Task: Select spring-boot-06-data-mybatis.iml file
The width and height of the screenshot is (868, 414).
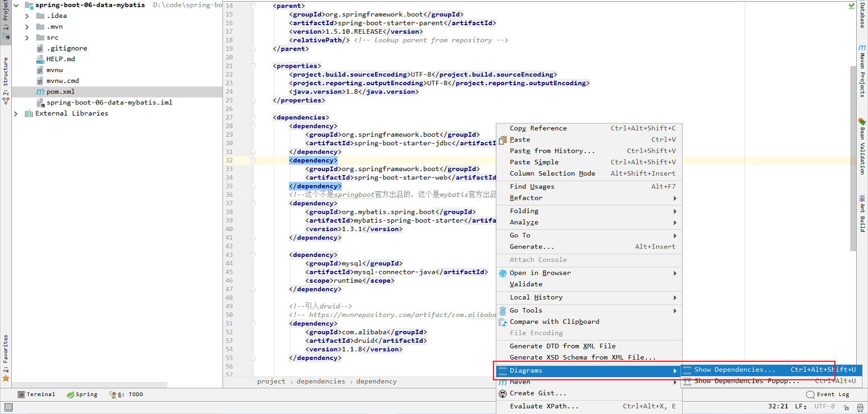Action: [x=109, y=103]
